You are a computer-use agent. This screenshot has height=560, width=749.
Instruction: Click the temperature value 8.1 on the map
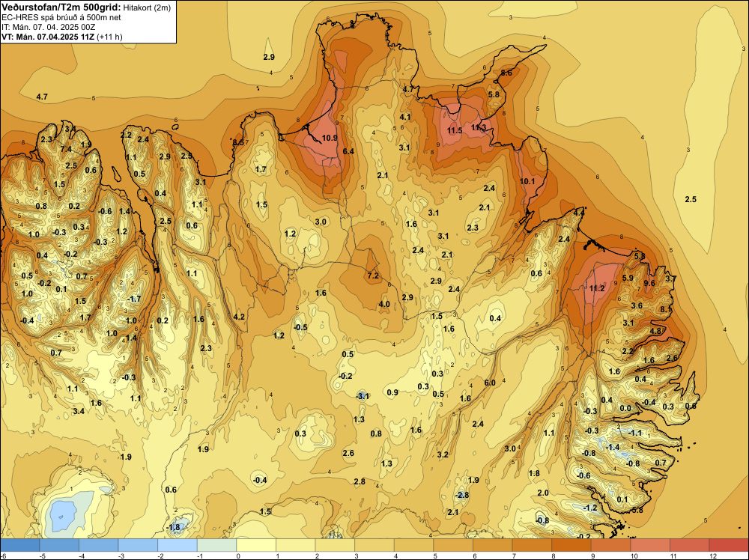(666, 309)
